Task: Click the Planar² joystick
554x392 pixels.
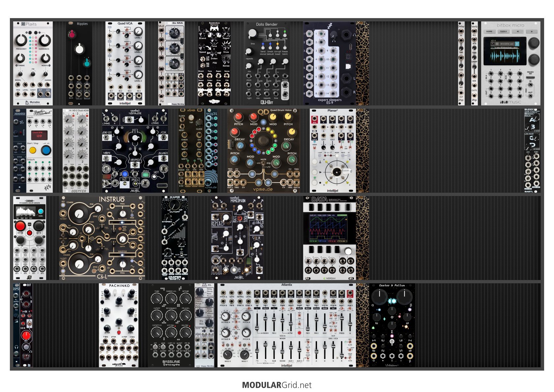Action: 336,172
